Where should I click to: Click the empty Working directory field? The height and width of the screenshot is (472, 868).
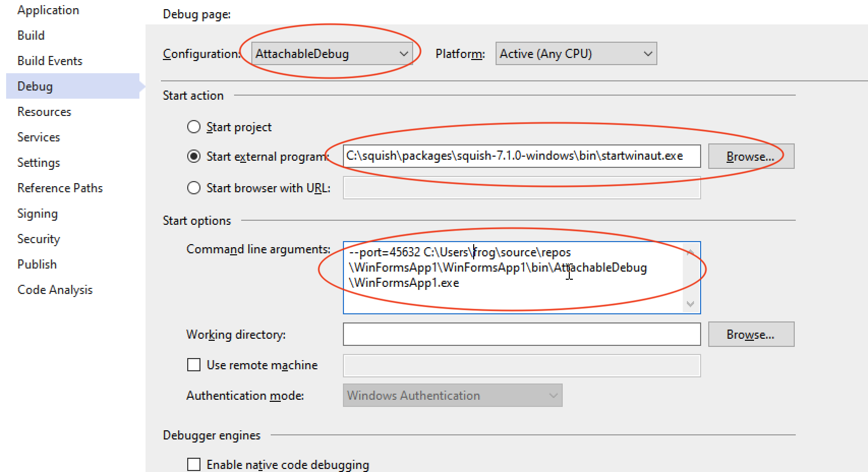[522, 334]
